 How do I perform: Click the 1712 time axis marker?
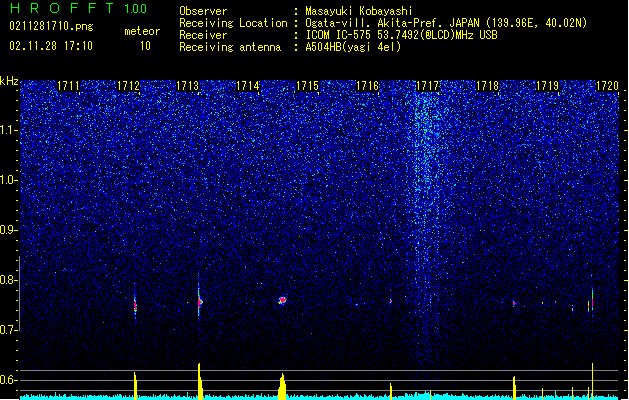click(128, 86)
